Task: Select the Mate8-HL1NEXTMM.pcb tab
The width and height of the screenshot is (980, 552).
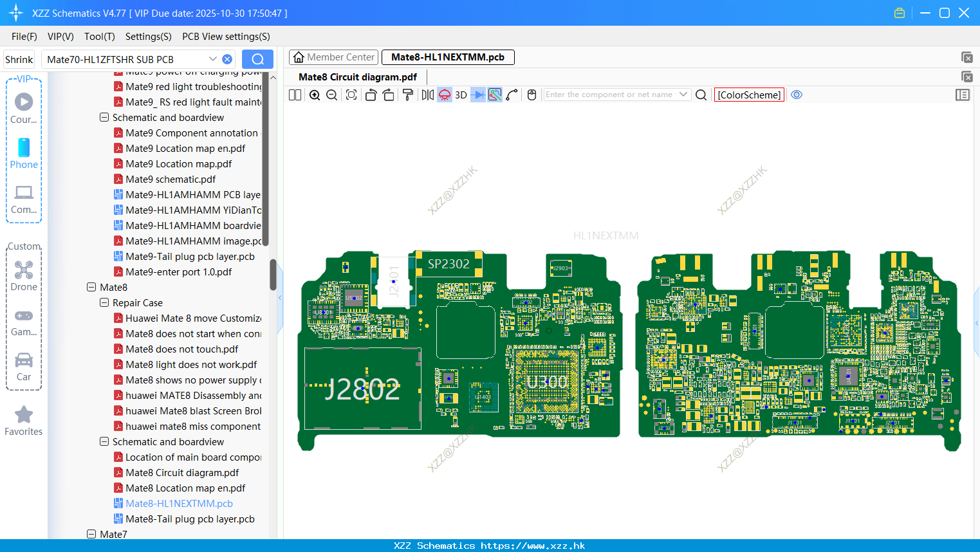Action: pos(448,57)
